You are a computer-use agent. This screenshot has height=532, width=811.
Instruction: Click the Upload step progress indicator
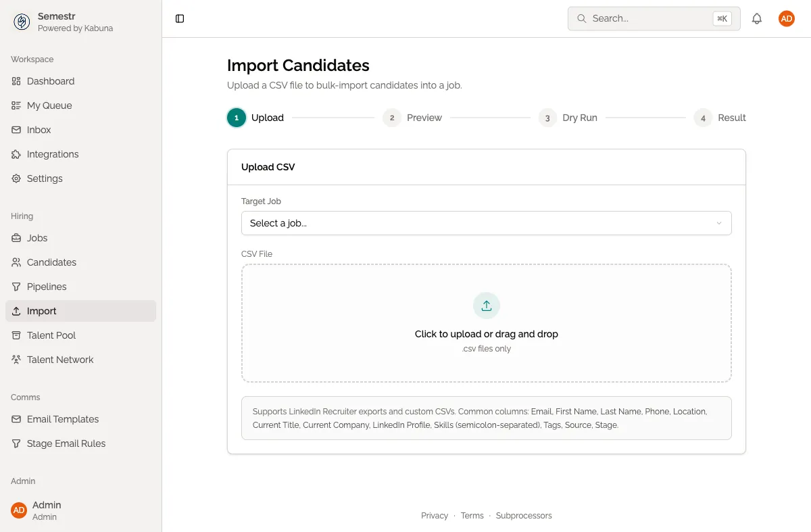click(x=236, y=118)
